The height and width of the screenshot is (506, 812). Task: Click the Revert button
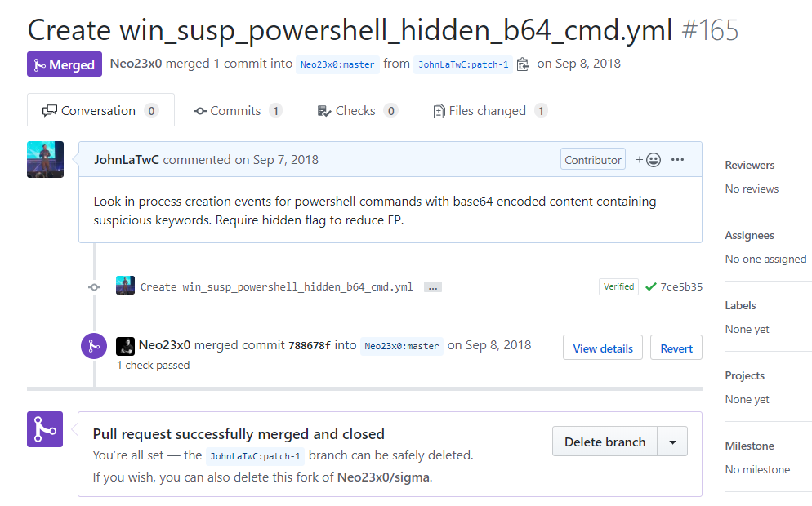676,348
